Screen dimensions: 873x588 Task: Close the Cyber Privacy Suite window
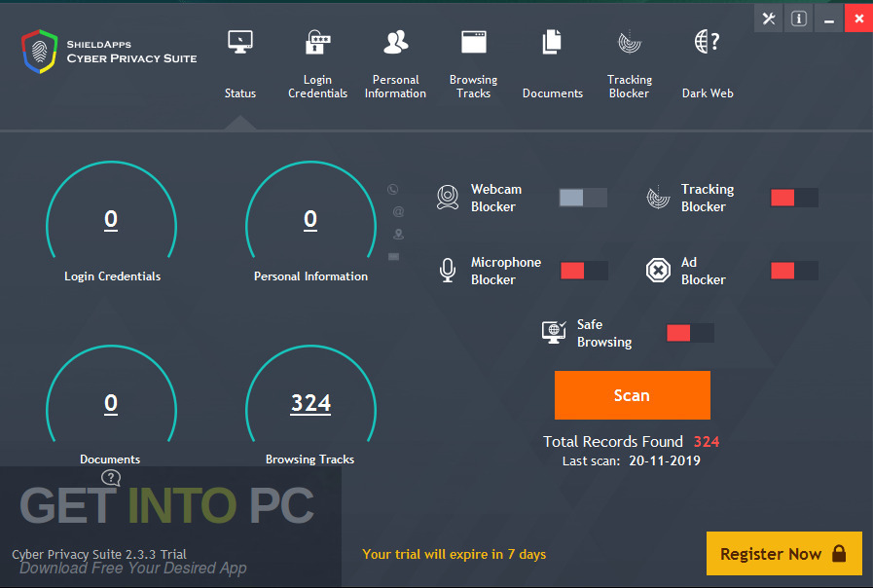(x=859, y=18)
